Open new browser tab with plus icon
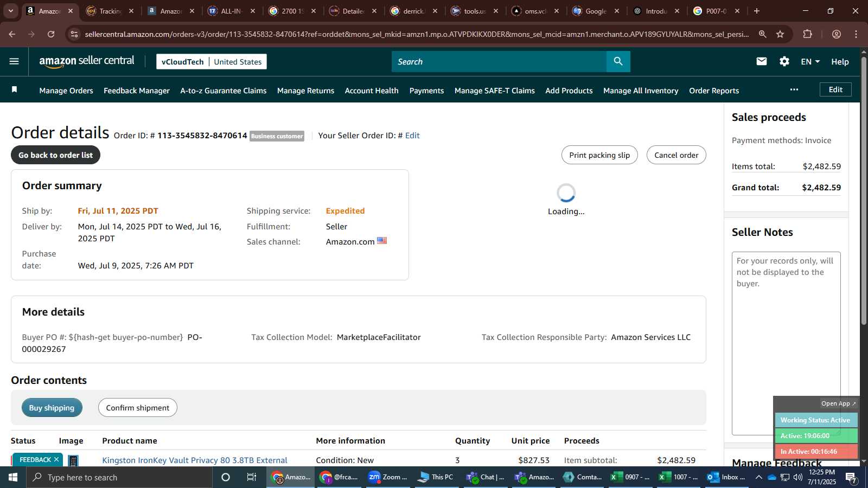 pyautogui.click(x=757, y=11)
